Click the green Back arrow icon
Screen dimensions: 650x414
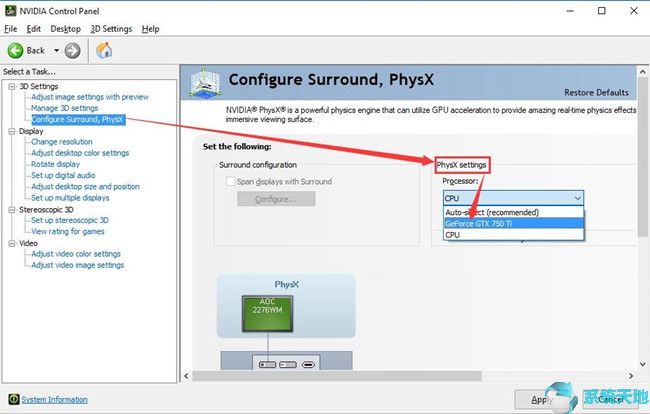pyautogui.click(x=15, y=51)
